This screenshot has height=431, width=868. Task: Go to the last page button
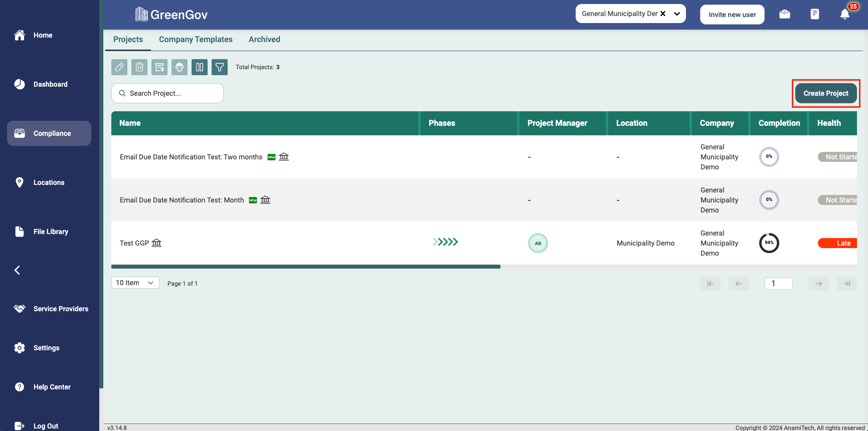pos(847,284)
